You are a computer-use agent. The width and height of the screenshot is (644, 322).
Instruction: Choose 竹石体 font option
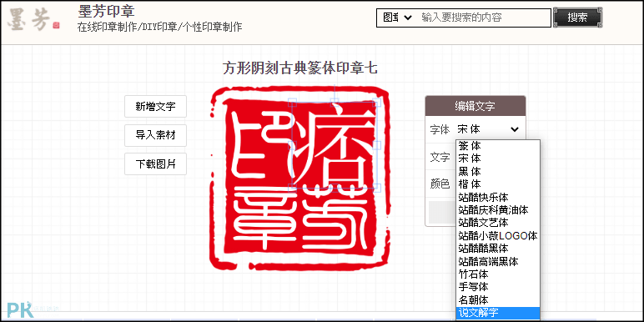click(x=498, y=274)
